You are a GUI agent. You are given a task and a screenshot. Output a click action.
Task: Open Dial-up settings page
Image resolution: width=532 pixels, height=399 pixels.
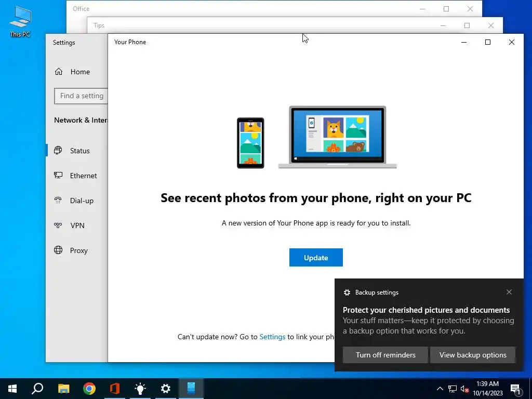click(77, 201)
